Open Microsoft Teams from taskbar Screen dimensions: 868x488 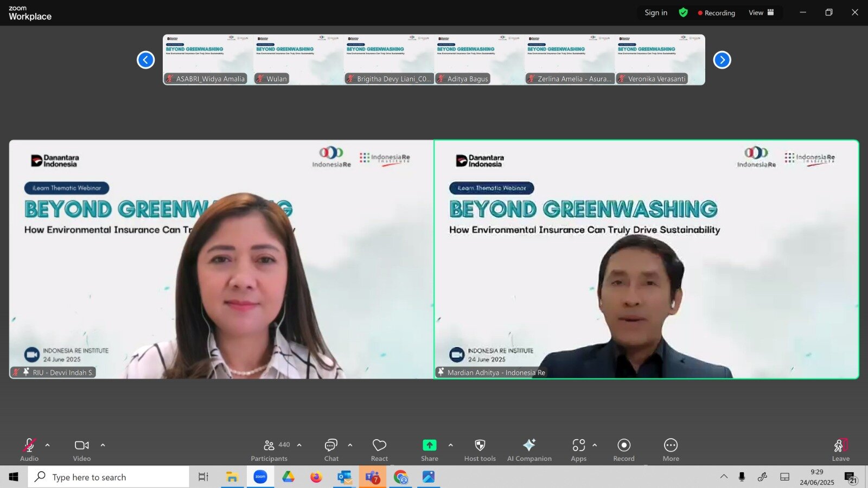[x=373, y=477]
